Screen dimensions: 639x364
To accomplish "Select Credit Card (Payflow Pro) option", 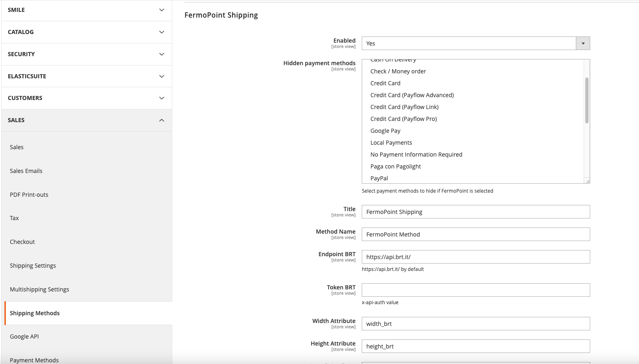I will 403,119.
